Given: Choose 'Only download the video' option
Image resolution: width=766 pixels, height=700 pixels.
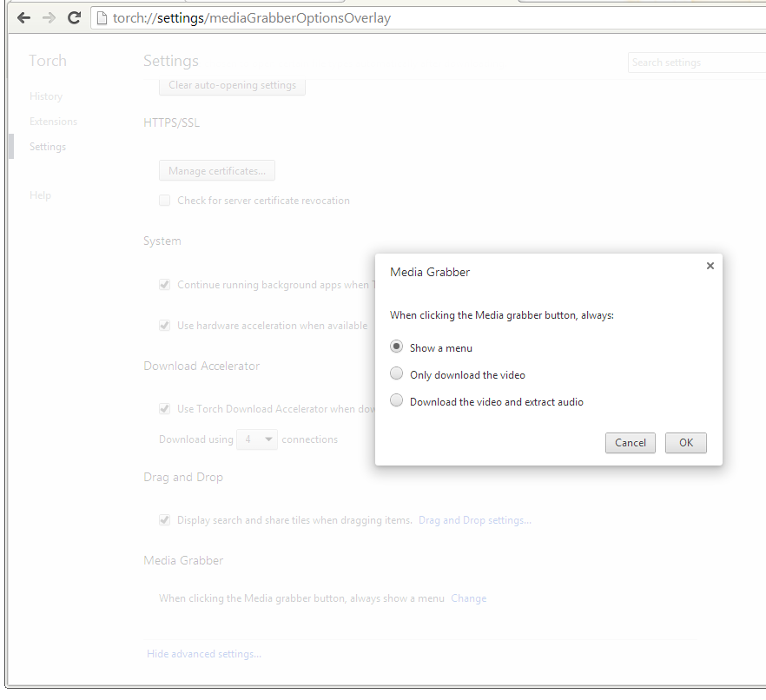Looking at the screenshot, I should click(x=397, y=374).
